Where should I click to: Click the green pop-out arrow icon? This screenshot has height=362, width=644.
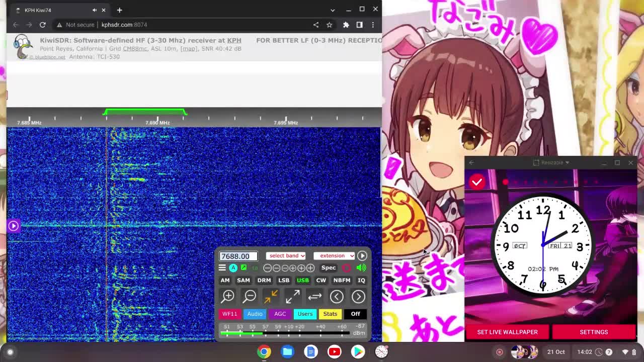coord(244,268)
